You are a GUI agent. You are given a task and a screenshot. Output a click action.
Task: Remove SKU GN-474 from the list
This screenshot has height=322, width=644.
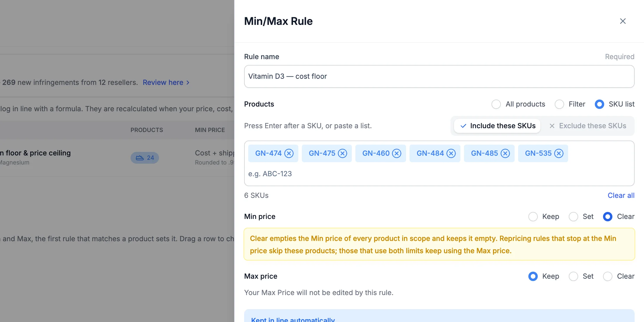289,153
